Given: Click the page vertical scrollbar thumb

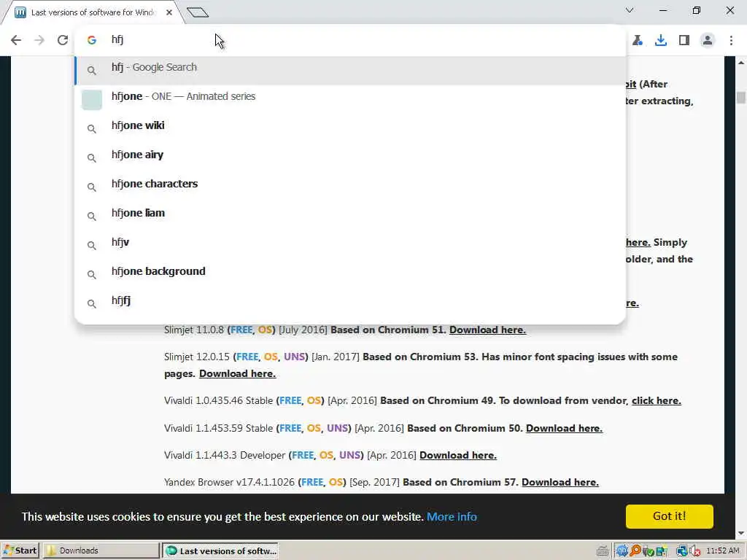Looking at the screenshot, I should coord(741,97).
